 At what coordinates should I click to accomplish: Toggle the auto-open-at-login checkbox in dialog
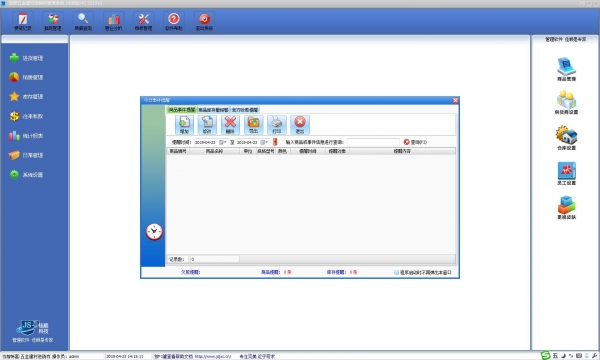[396, 273]
